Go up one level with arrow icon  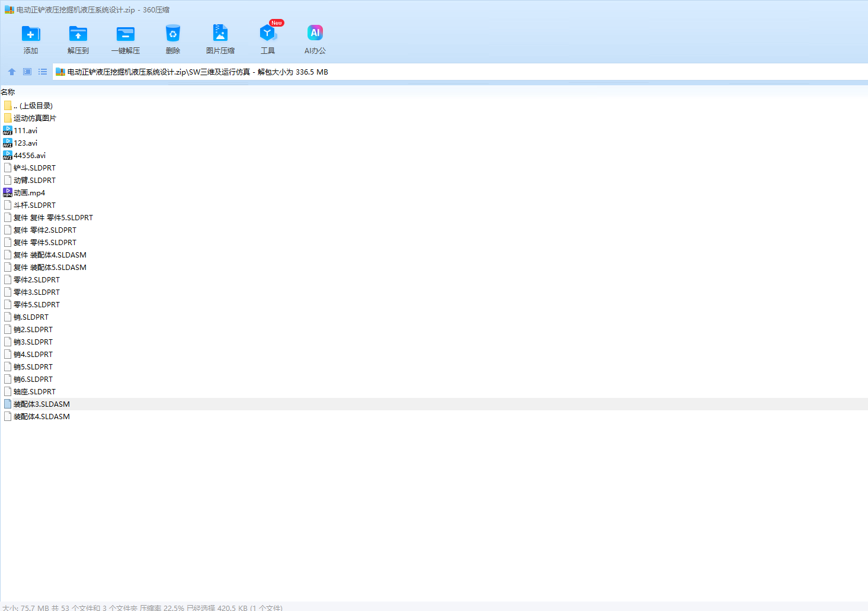pos(12,72)
